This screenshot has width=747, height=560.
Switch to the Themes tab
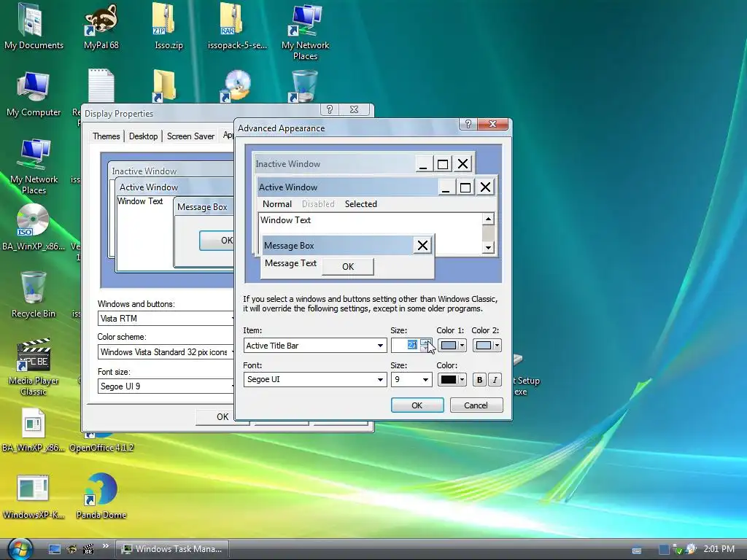(107, 136)
